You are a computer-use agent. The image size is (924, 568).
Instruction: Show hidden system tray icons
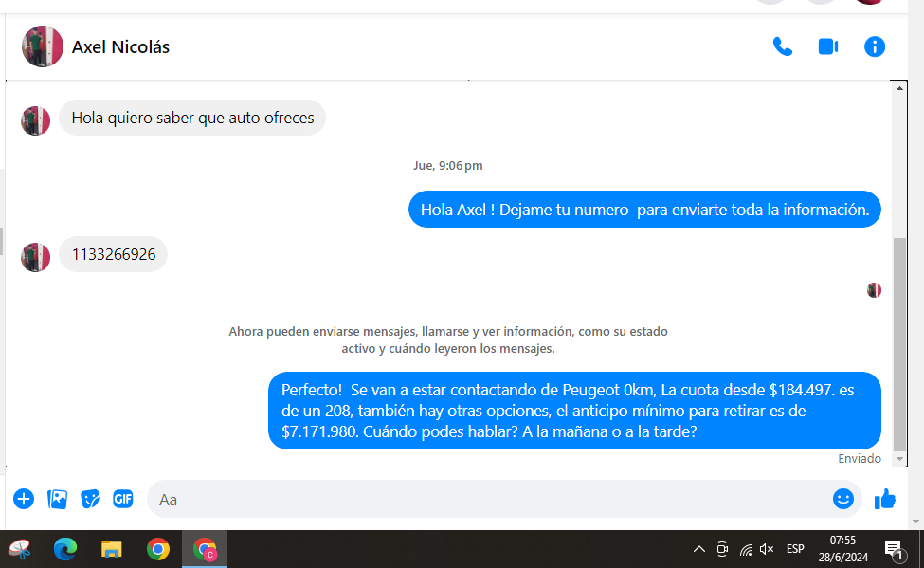[x=698, y=549]
